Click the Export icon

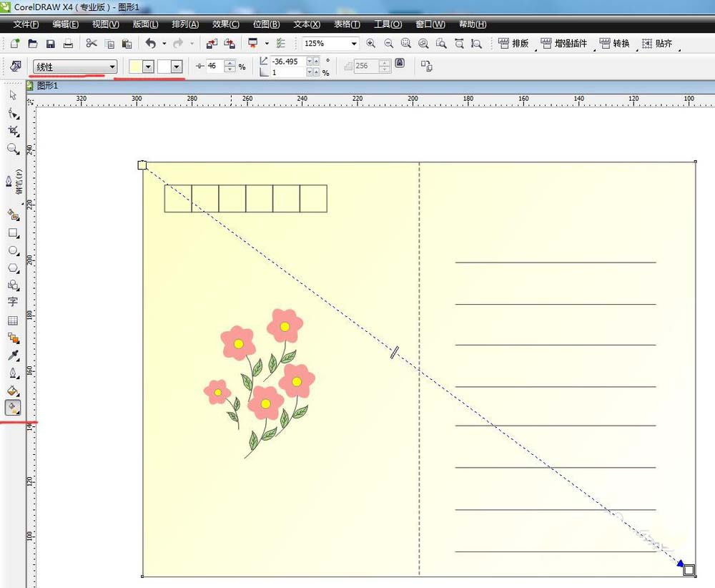pos(230,44)
